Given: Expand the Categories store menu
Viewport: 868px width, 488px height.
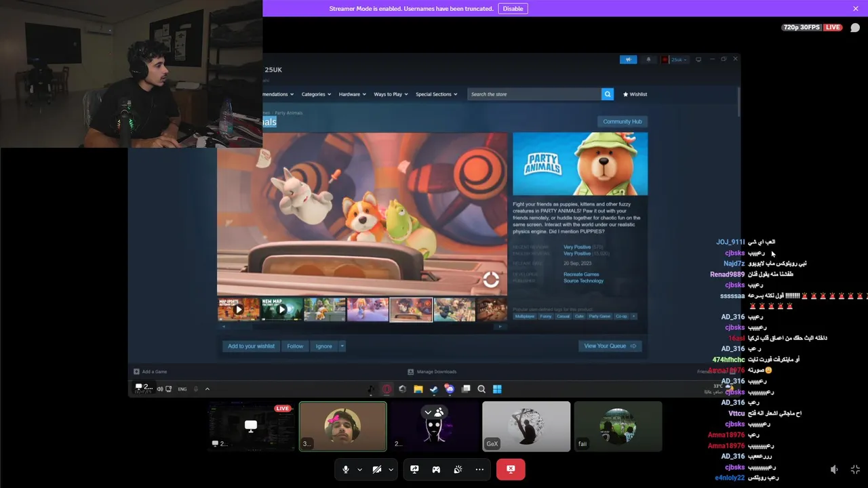Looking at the screenshot, I should [316, 94].
